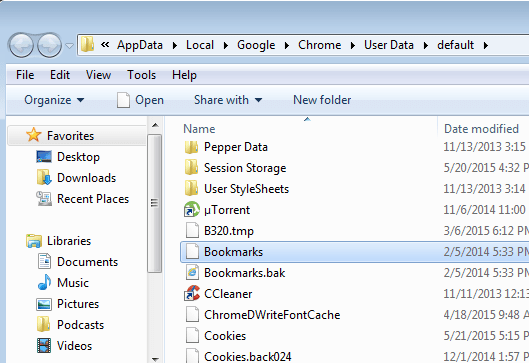Click the Session Storage folder icon
This screenshot has height=363, width=529.
pyautogui.click(x=191, y=168)
